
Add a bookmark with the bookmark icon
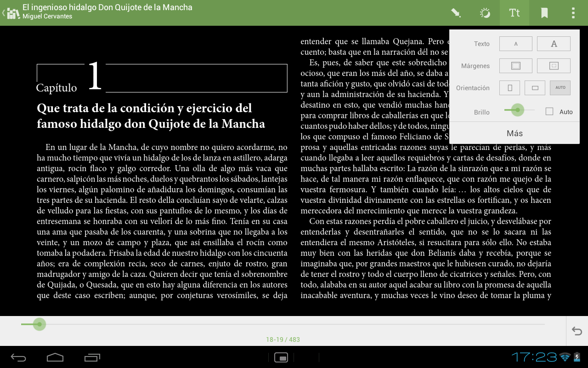point(544,13)
